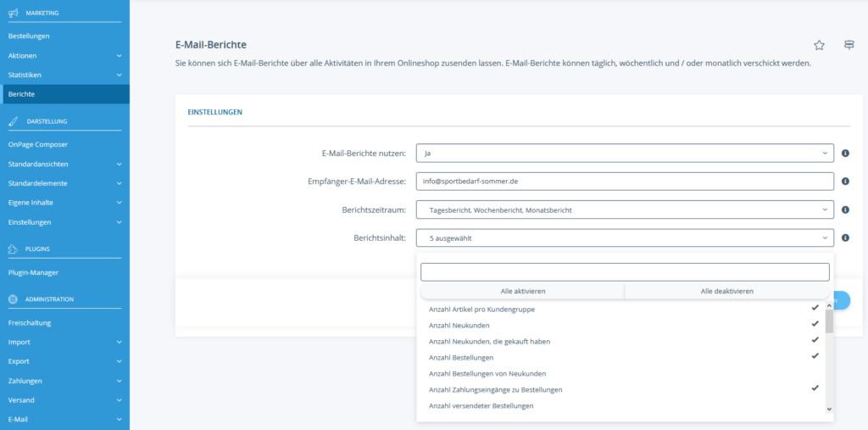Click the Darstellung brush icon
This screenshot has width=868, height=430.
point(14,121)
